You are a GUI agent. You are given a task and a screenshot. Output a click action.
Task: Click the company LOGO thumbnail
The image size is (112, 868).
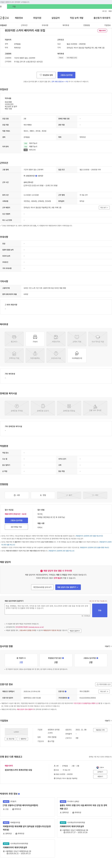click(x=16, y=732)
